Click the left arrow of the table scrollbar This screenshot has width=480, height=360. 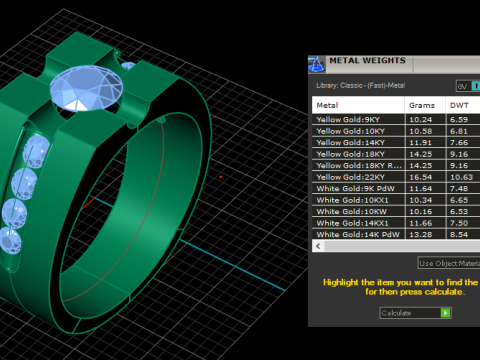318,246
